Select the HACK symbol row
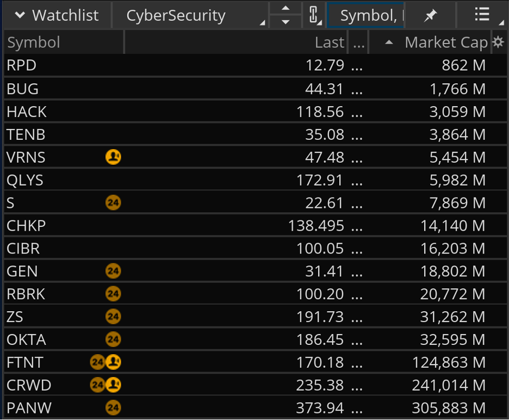The image size is (509, 420). click(255, 112)
